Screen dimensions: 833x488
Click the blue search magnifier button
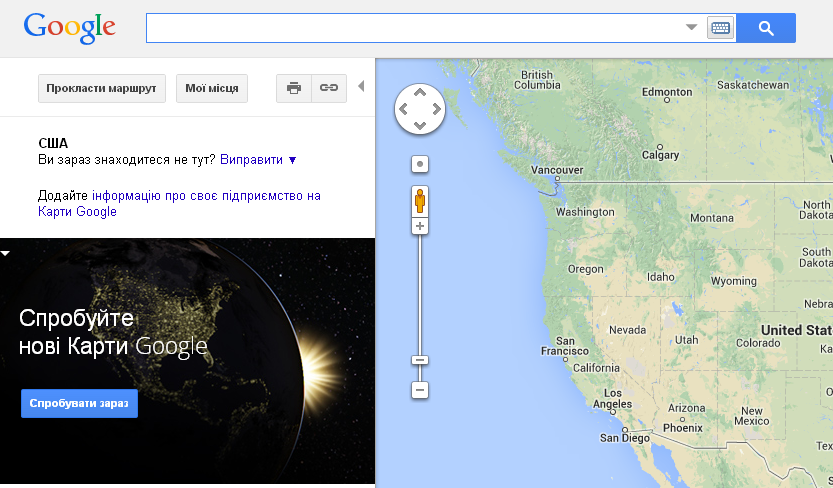pos(766,28)
